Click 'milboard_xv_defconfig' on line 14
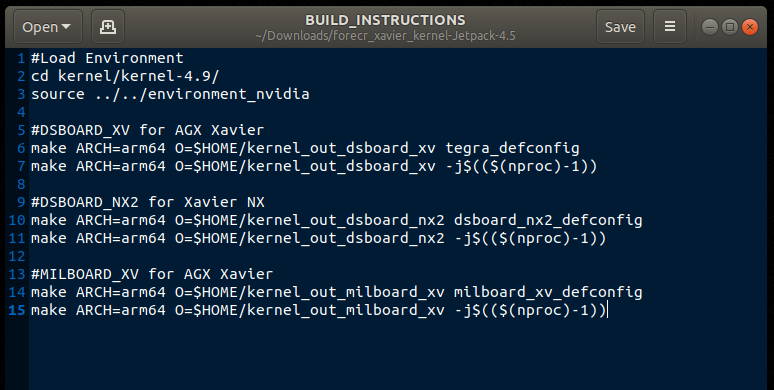This screenshot has width=774, height=390. tap(548, 292)
